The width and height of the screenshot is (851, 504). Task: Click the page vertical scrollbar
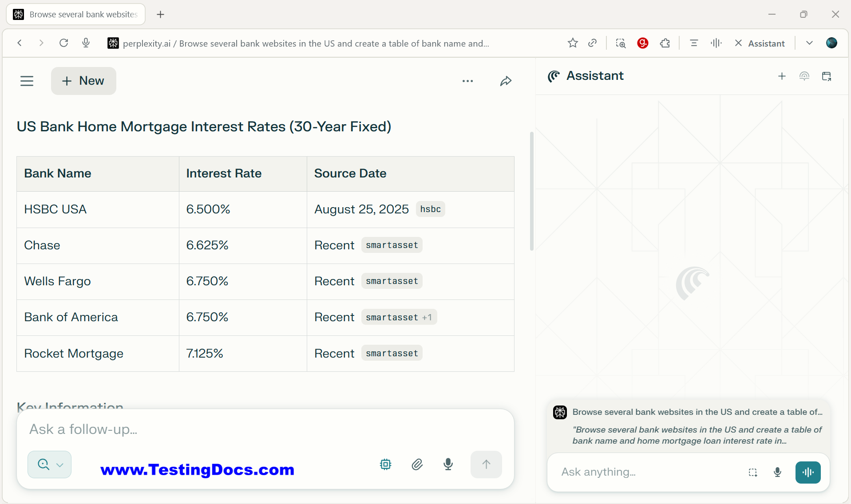click(531, 191)
